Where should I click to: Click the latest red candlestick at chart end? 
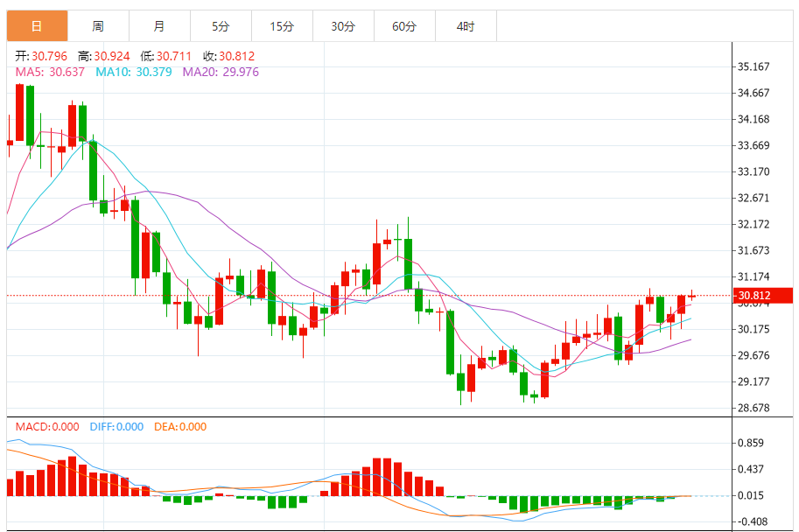point(691,295)
